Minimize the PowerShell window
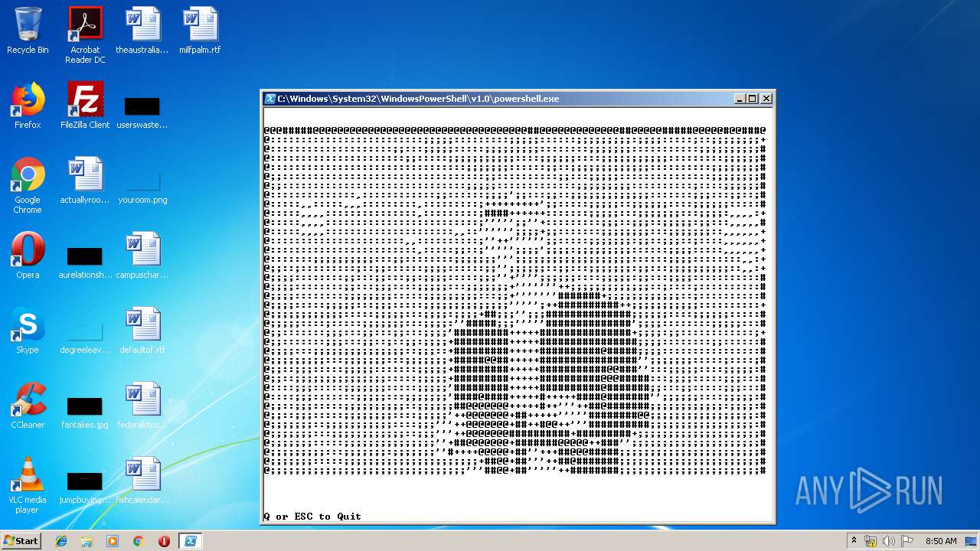Viewport: 980px width, 551px height. pos(740,99)
